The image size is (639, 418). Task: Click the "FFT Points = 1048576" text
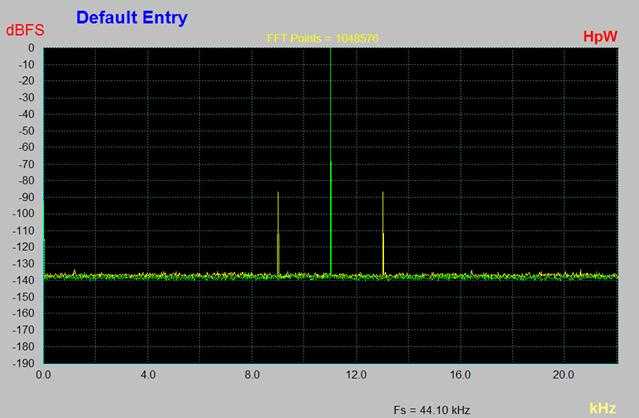(322, 38)
